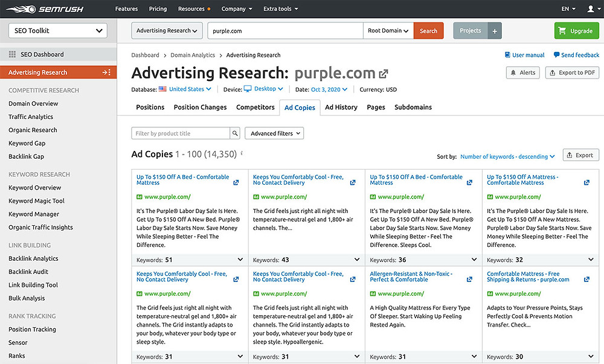Open external link icon of 51-keyword ad

coord(236,182)
